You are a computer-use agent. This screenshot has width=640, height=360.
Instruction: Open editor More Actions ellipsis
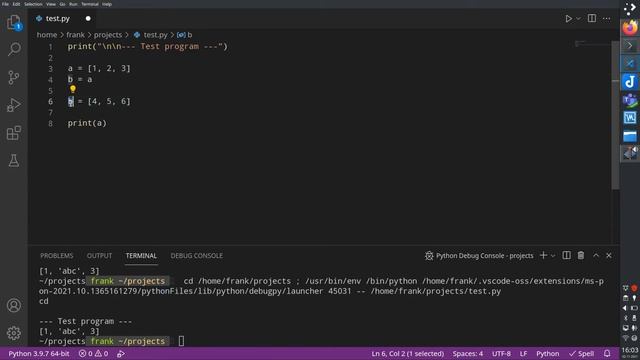coord(607,18)
